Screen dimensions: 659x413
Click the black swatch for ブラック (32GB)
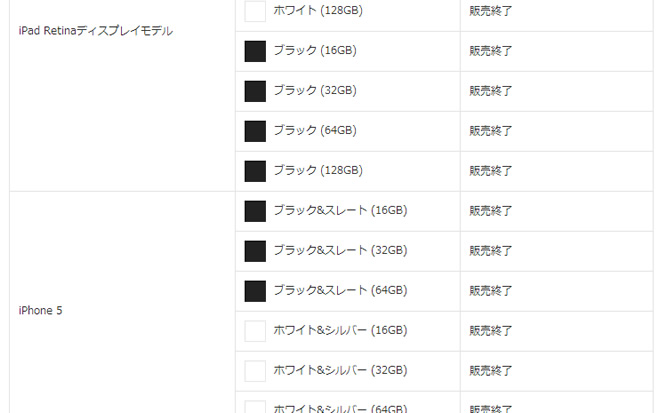pyautogui.click(x=255, y=91)
